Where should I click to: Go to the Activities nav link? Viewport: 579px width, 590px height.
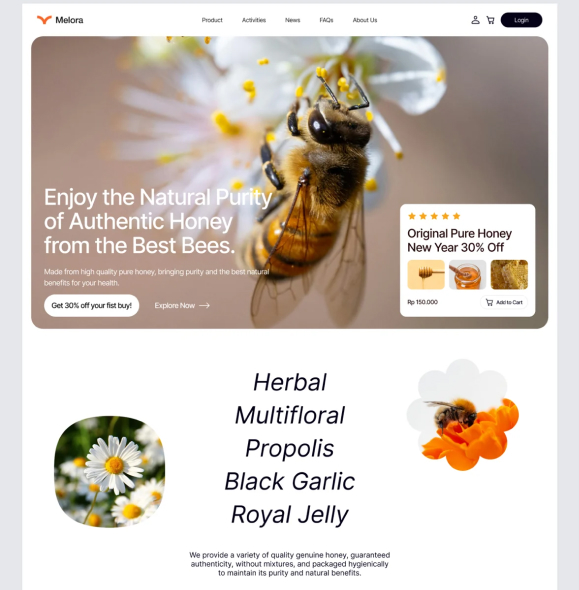click(x=254, y=20)
